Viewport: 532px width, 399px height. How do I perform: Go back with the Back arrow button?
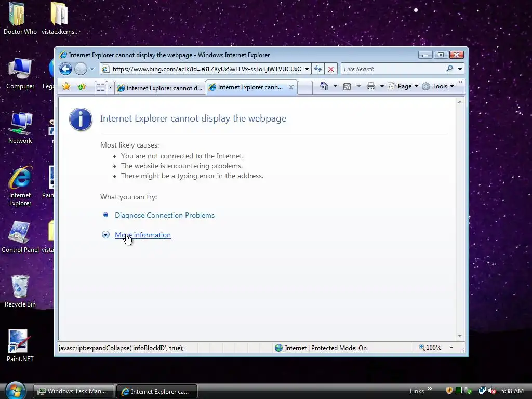[65, 69]
